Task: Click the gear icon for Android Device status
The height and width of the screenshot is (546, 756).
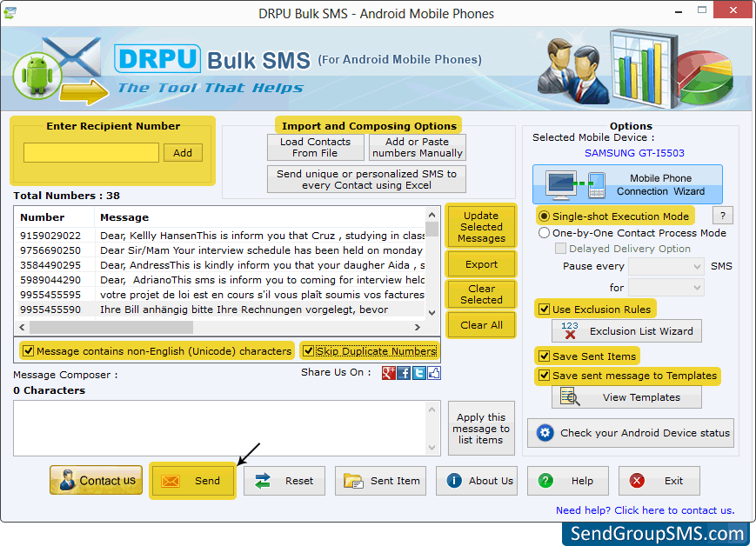Action: (x=545, y=433)
